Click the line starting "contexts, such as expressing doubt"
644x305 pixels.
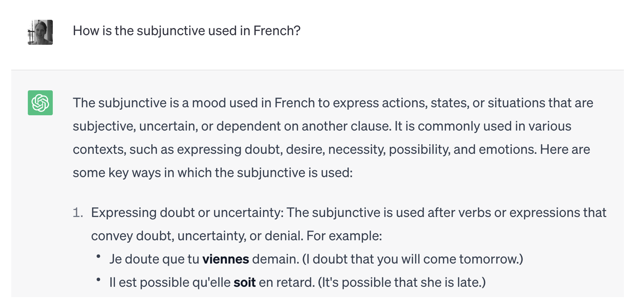click(331, 150)
